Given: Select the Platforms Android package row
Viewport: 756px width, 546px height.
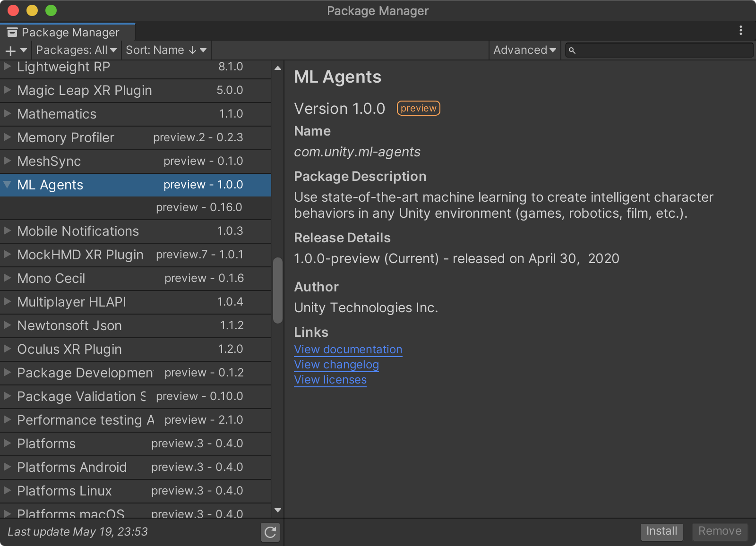Looking at the screenshot, I should [x=136, y=467].
